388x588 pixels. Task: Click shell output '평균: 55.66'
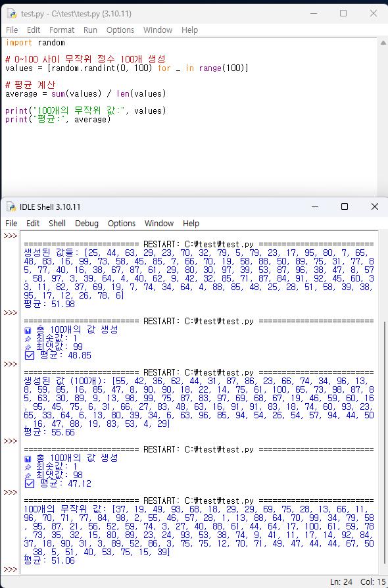49,432
